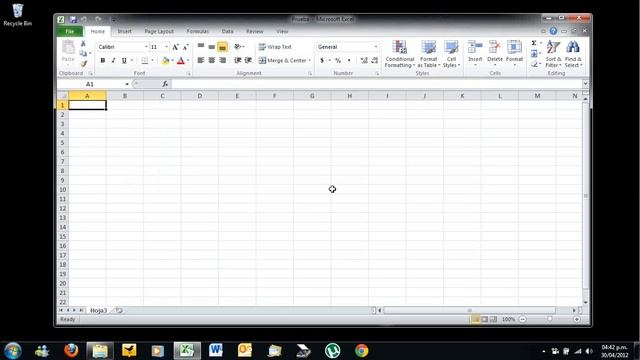Click the Insert Function fx icon
The height and width of the screenshot is (360, 640).
165,84
